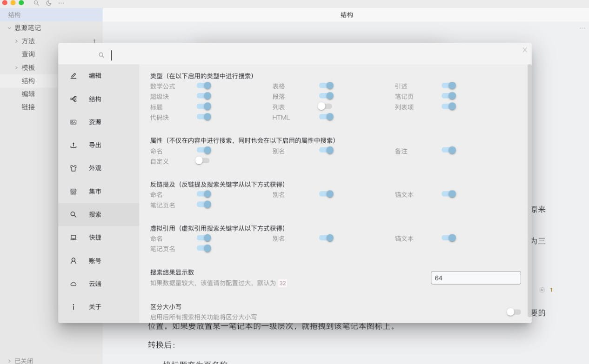
Task: Disable the 数学公式 search type toggle
Action: tap(203, 86)
